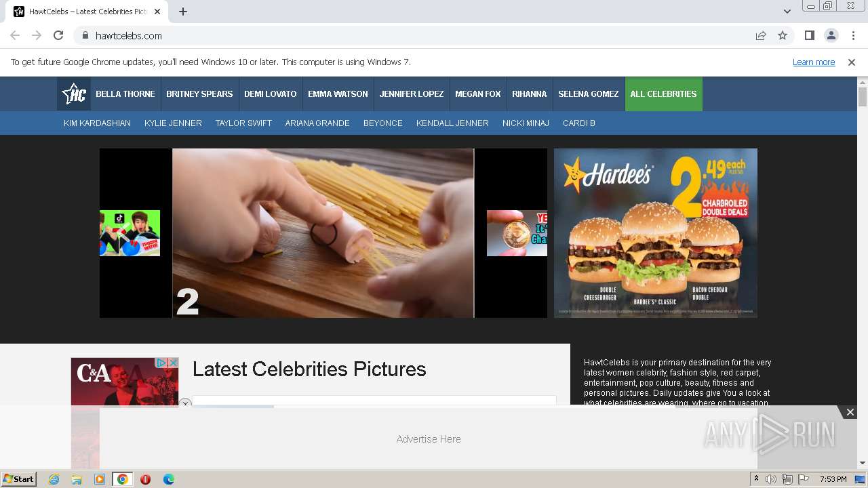The image size is (868, 488).
Task: Click the browser forward arrow
Action: click(x=37, y=36)
